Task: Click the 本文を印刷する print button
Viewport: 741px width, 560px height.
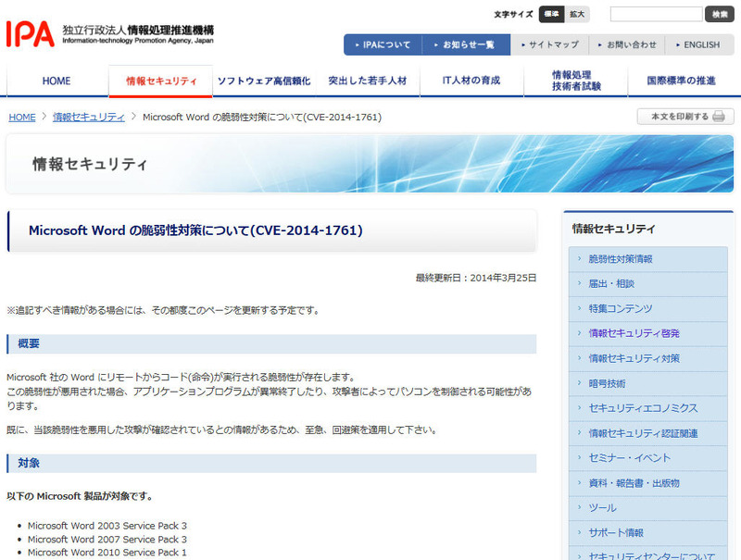Action: click(685, 117)
